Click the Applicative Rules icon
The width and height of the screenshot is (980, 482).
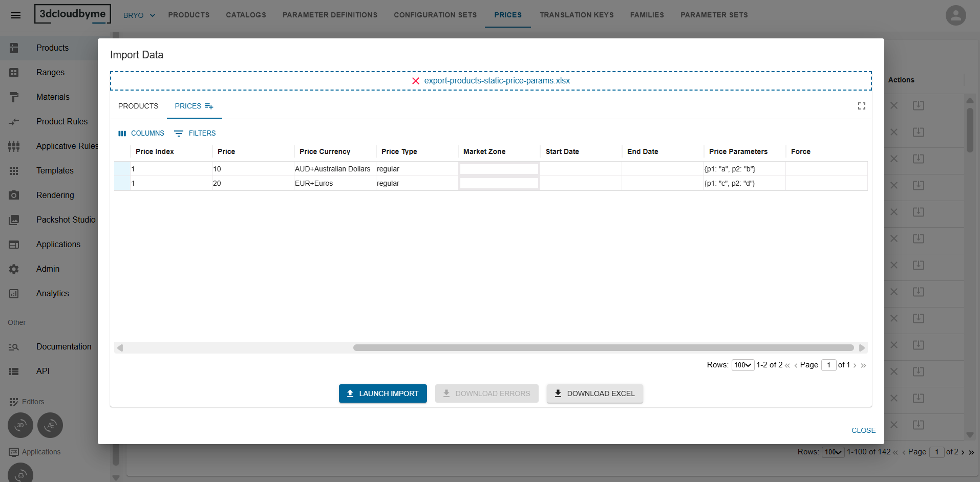tap(14, 146)
